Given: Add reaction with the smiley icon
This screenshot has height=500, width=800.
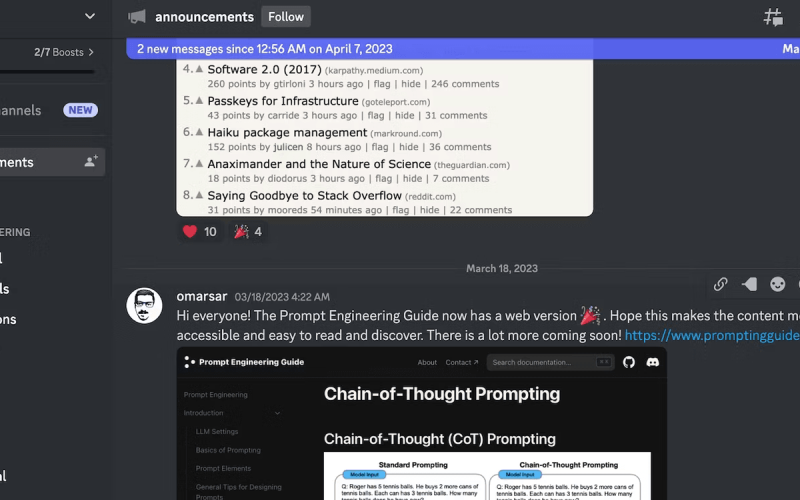Looking at the screenshot, I should click(778, 284).
